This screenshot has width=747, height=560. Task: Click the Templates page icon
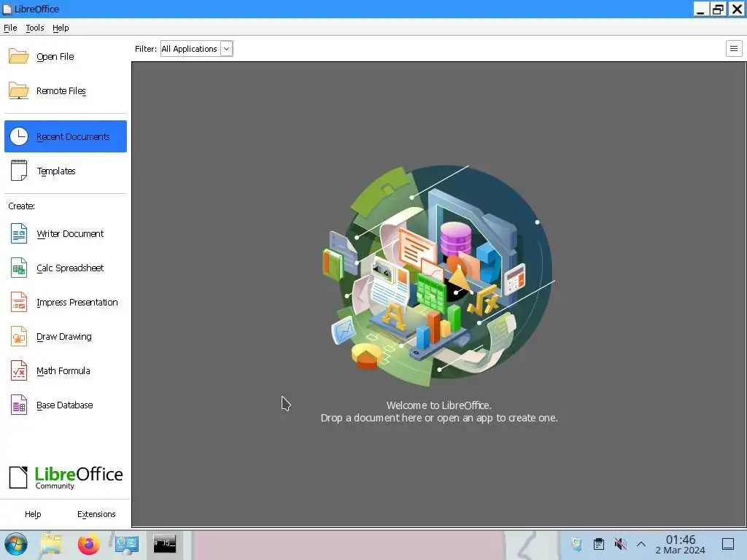point(19,171)
